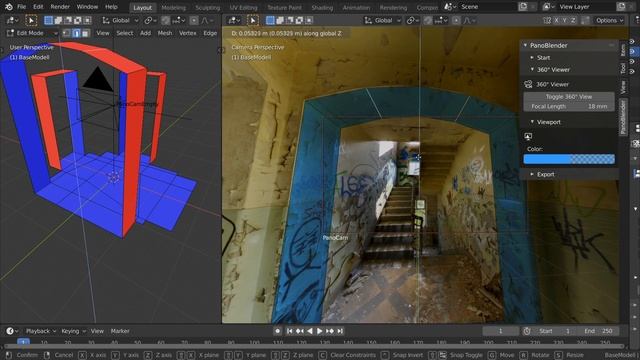Screen dimensions: 640x360
Task: Open left viewport Global orientation dropdown
Action: pyautogui.click(x=120, y=20)
